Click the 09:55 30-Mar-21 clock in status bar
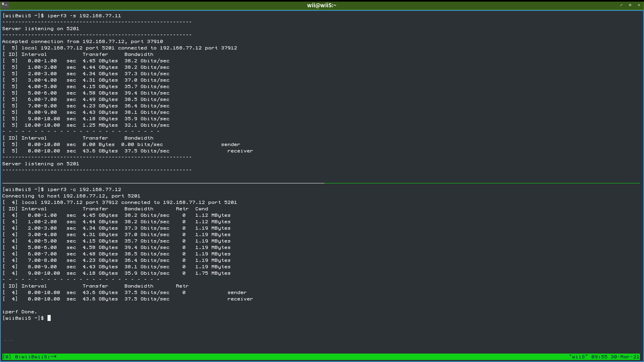644x362 pixels. tap(615, 357)
